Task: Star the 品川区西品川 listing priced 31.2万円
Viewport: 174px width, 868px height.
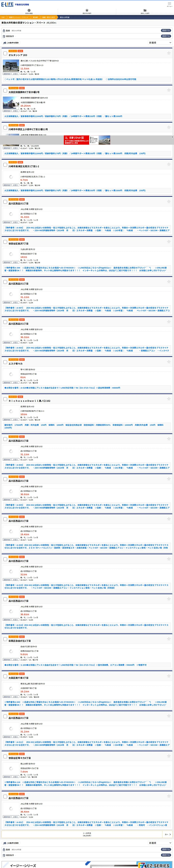Action: coord(169,716)
